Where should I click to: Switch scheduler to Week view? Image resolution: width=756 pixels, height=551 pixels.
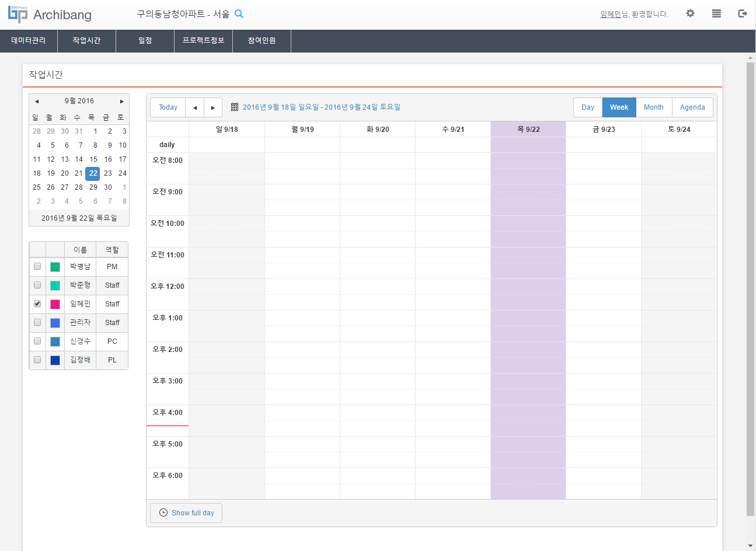[619, 107]
